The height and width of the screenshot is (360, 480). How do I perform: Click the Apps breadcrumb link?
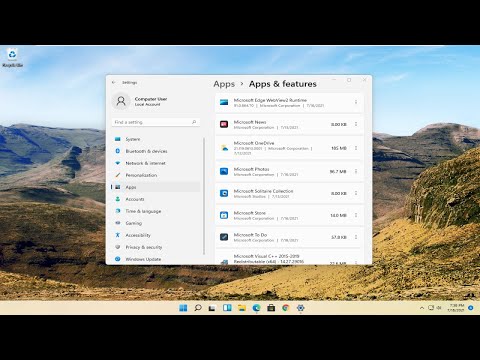[x=224, y=84]
